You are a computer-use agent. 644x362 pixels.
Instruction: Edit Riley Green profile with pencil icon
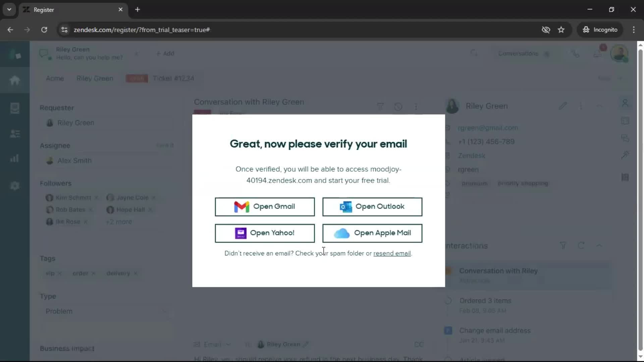563,106
